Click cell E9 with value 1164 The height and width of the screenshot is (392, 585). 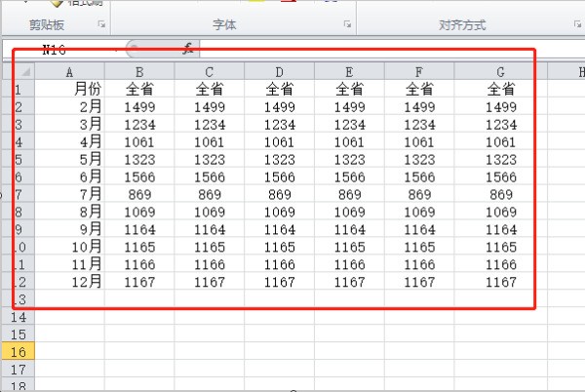[349, 230]
